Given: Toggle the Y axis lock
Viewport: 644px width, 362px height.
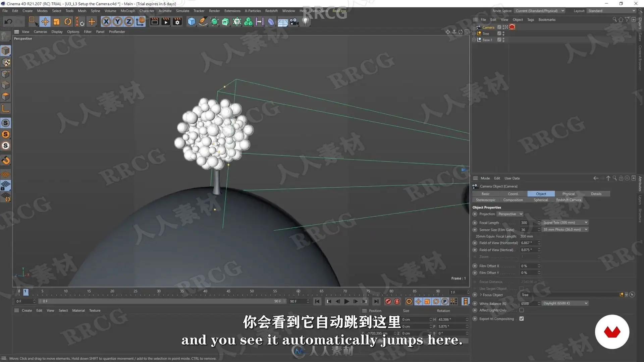Looking at the screenshot, I should [117, 22].
